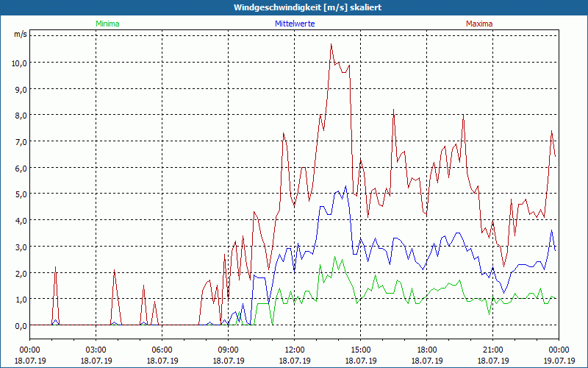Click the blue mean peak above 5,0
The image size is (588, 368).
point(345,186)
